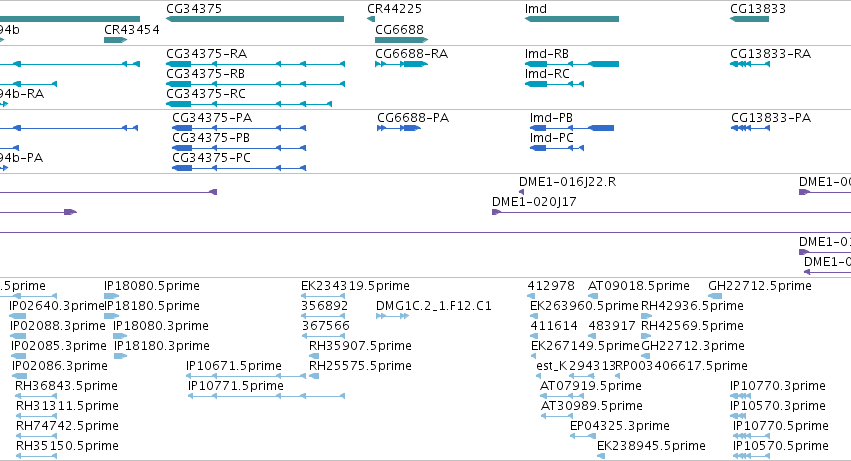Screen dimensions: 851x461
Task: Select EST RH35150.5prime
Action: coord(36,457)
